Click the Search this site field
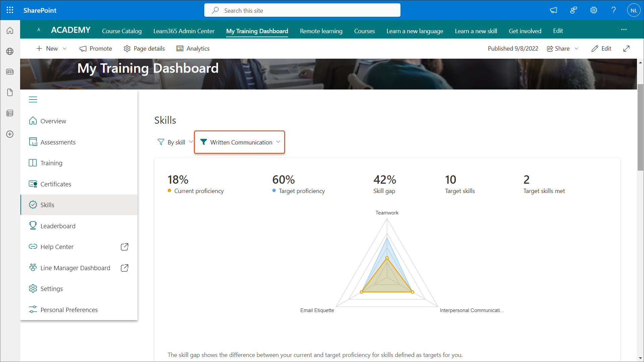 click(302, 10)
